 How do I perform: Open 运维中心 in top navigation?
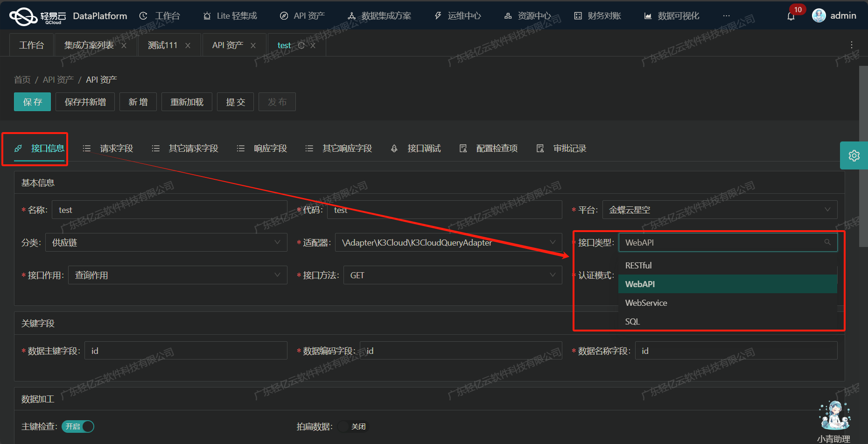pos(457,16)
